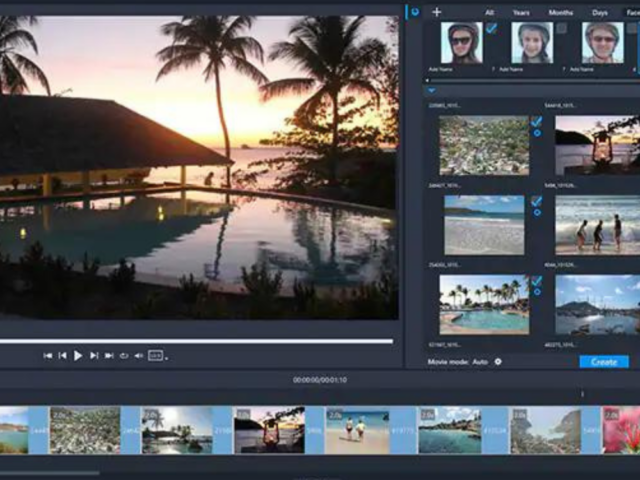Check the box for the second face
The width and height of the screenshot is (640, 480).
click(x=561, y=29)
